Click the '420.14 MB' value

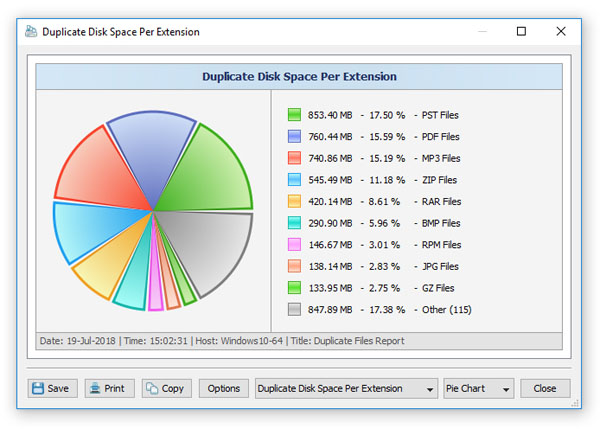[330, 202]
